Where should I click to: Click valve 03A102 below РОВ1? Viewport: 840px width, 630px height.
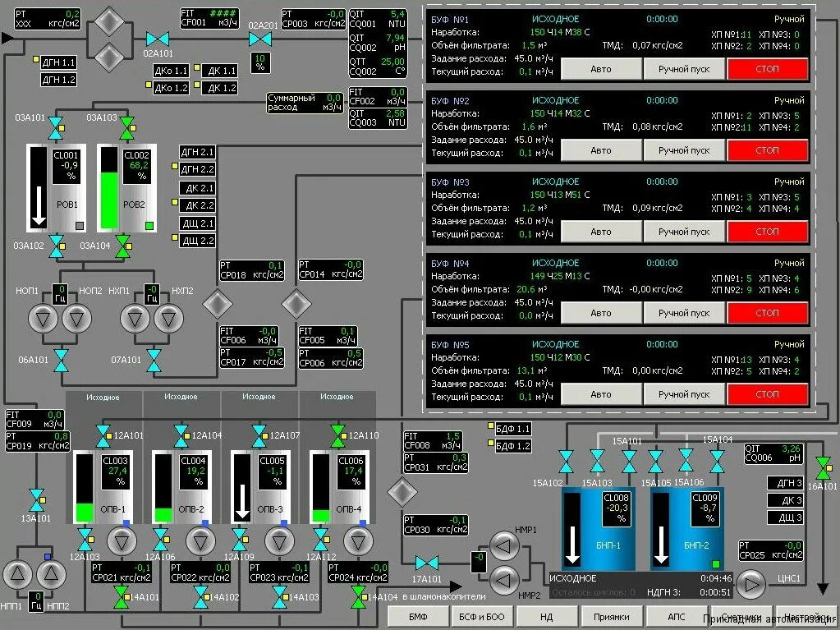56,246
